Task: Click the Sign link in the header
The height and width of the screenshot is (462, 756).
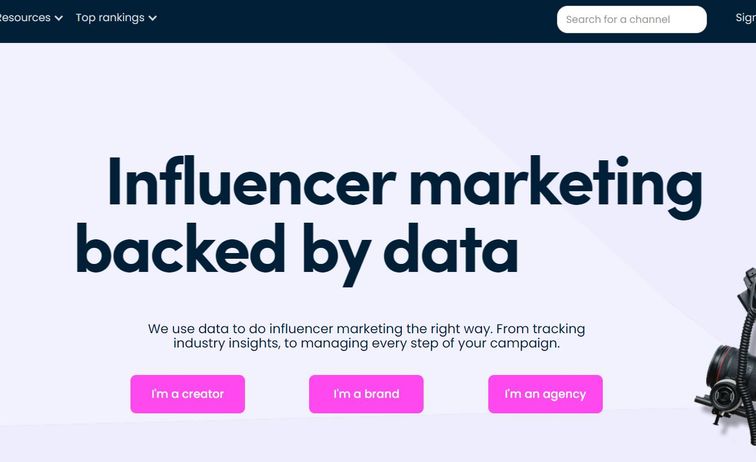Action: [x=745, y=18]
